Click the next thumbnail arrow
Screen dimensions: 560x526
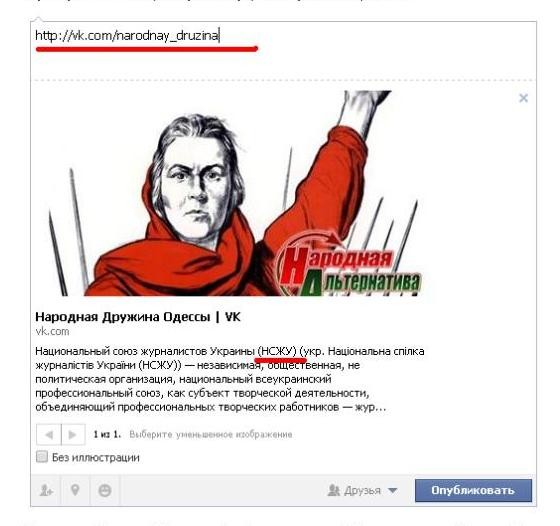tap(73, 434)
